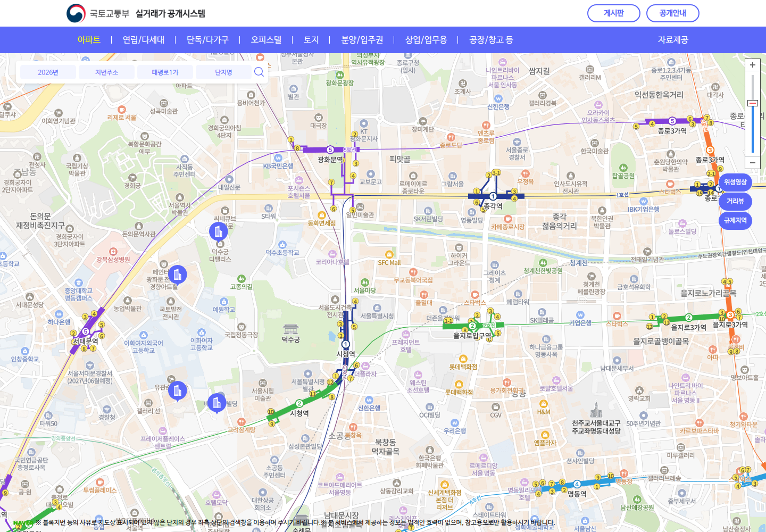Click the 청계천한빛광장 label
This screenshot has height=532, width=766.
pyautogui.click(x=543, y=271)
